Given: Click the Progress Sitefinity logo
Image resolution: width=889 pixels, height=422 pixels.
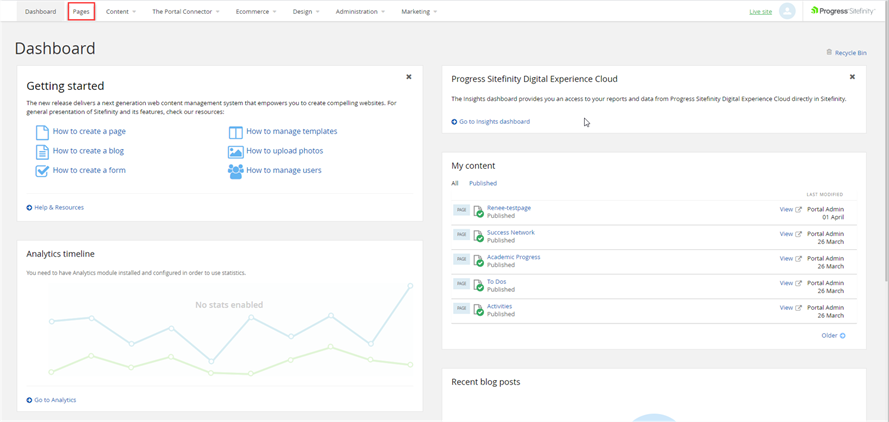Looking at the screenshot, I should (845, 11).
